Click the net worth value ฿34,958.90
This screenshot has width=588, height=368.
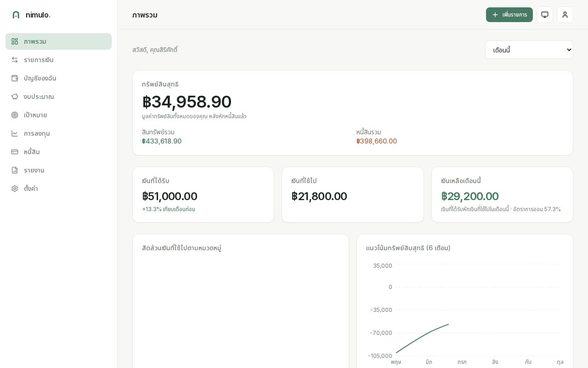[x=187, y=102]
